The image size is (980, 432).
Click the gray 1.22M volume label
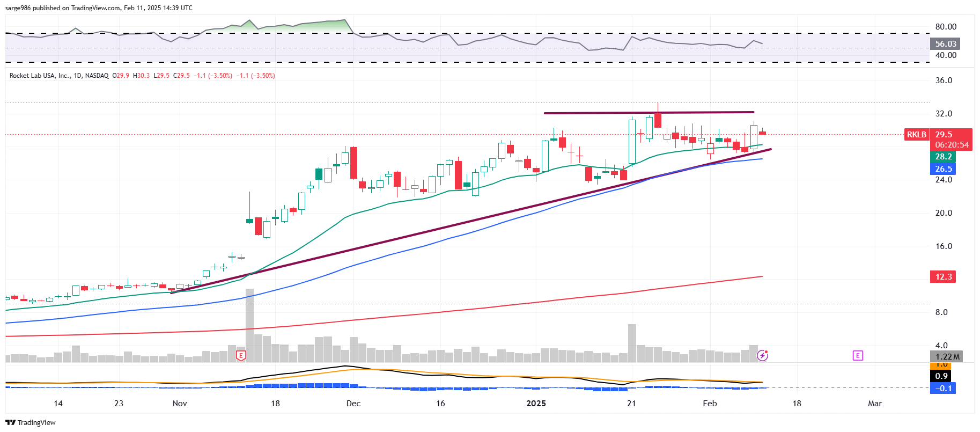[947, 357]
